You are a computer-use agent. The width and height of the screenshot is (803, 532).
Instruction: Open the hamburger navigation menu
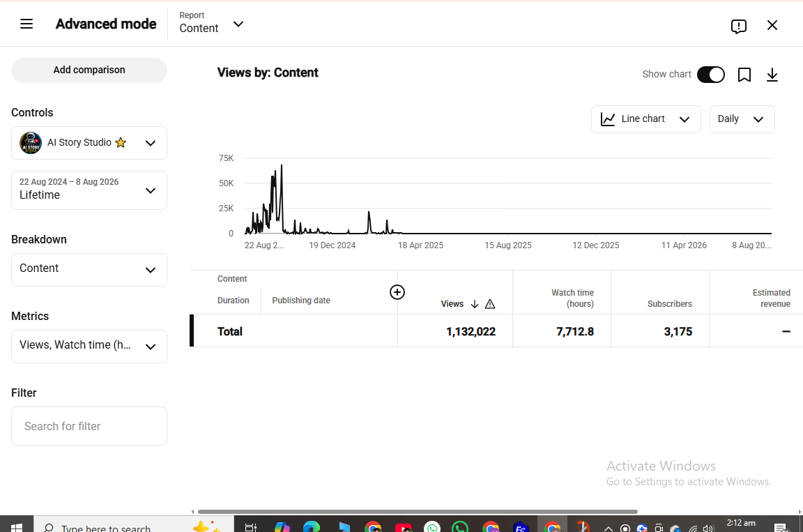pyautogui.click(x=26, y=24)
